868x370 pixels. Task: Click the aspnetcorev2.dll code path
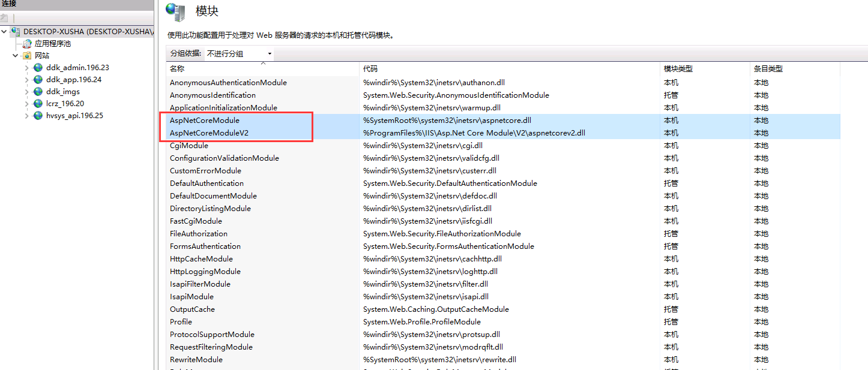pyautogui.click(x=474, y=133)
